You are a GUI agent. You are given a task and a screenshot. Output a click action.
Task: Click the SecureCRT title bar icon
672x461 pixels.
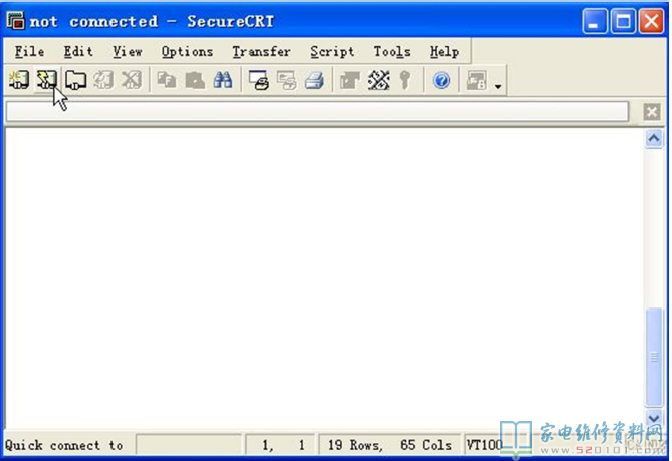click(16, 21)
